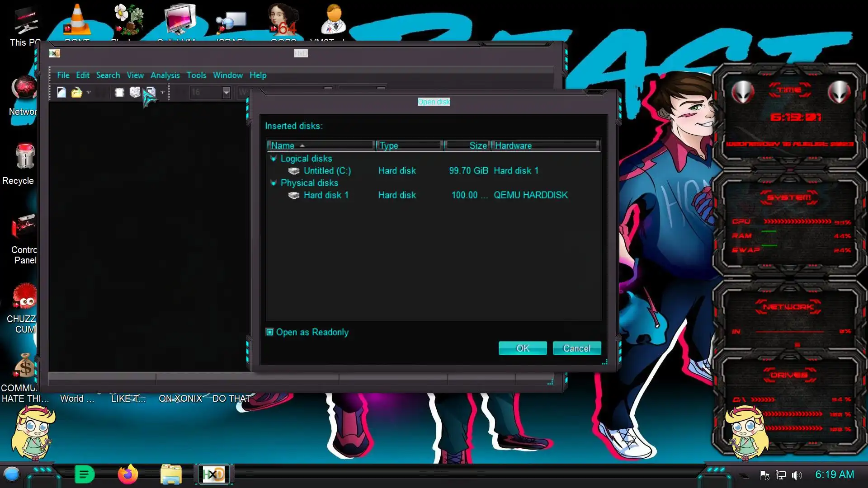Open the Analysis menu
Screen dimensions: 868x488
[x=165, y=75]
